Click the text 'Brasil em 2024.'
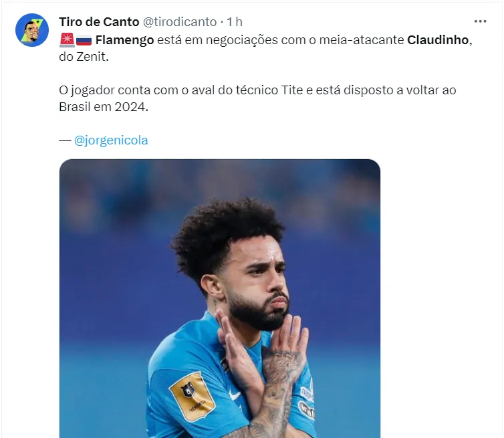The height and width of the screenshot is (438, 504). (104, 107)
